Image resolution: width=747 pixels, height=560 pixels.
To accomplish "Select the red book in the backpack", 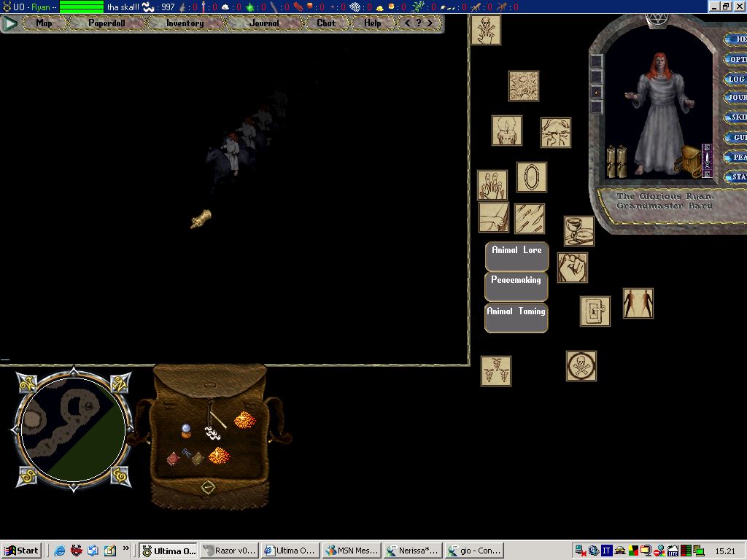I will click(x=173, y=458).
